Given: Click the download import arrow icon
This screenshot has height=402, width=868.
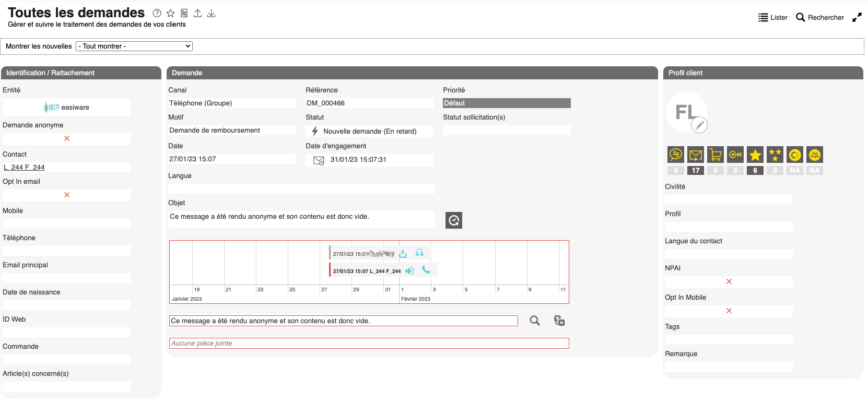Looking at the screenshot, I should 212,14.
